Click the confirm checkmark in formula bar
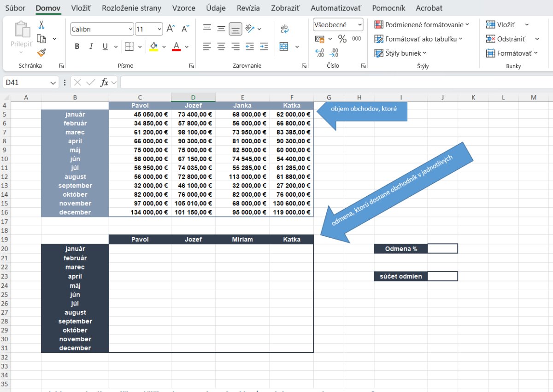The image size is (553, 392). click(x=91, y=82)
